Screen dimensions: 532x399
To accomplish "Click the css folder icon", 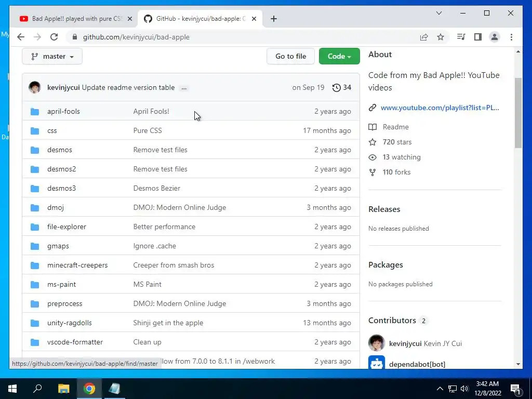I will 35,130.
